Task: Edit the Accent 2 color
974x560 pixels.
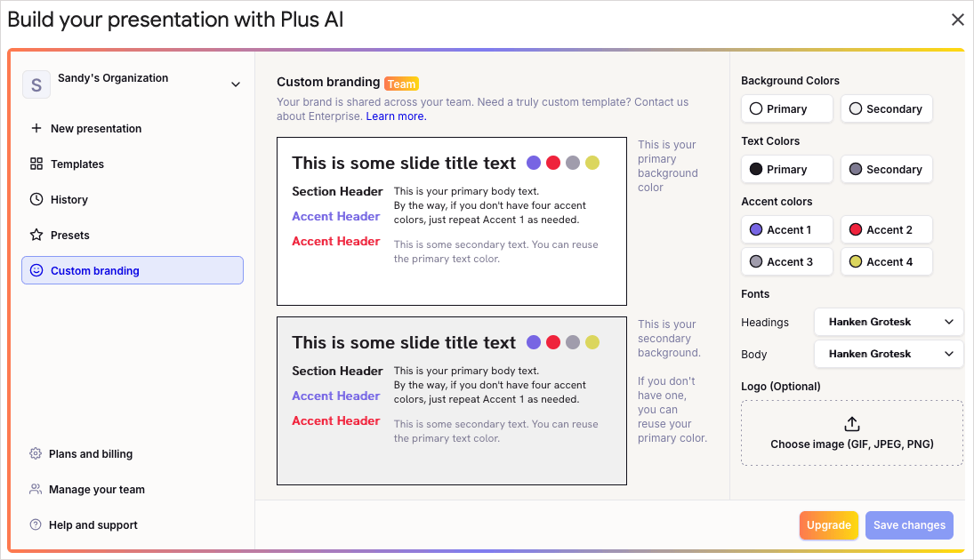Action: [887, 229]
